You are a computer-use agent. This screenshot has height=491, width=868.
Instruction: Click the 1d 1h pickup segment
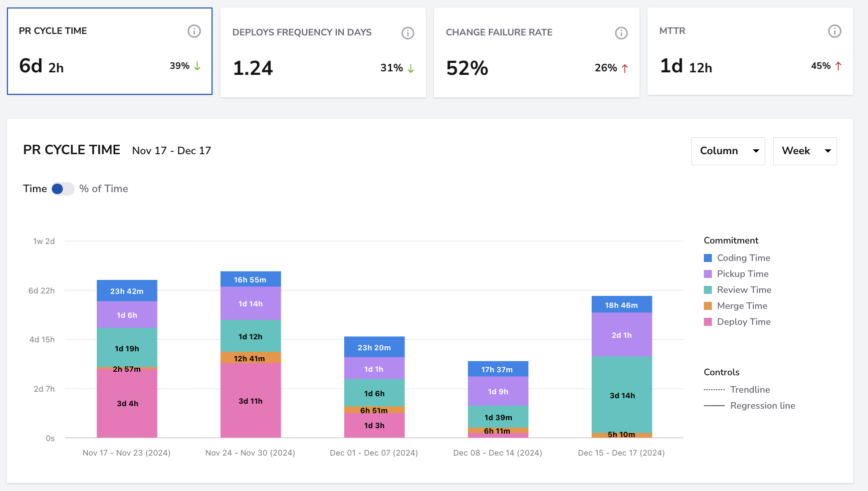click(374, 369)
